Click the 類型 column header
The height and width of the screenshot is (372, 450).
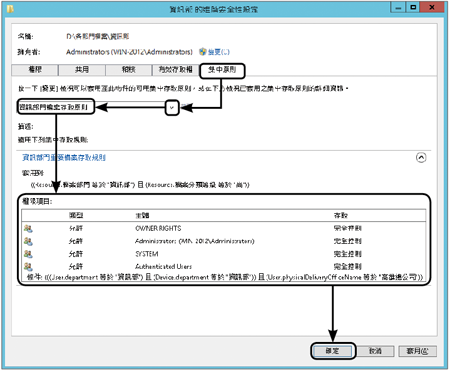point(76,215)
